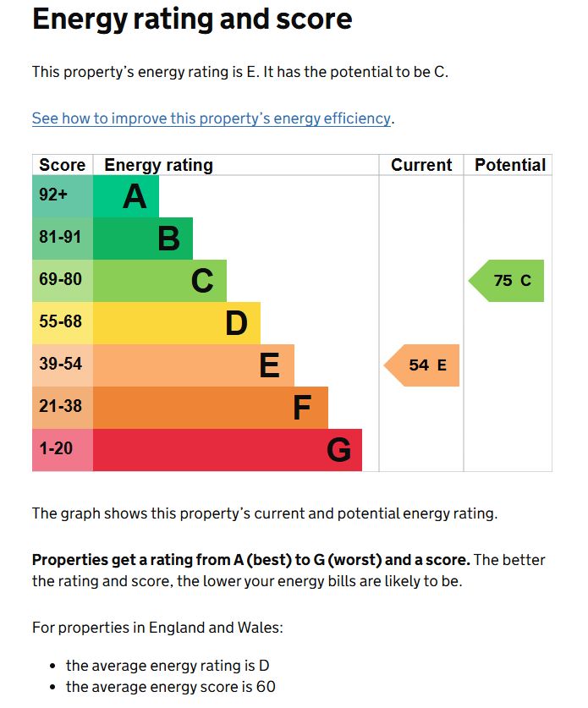
Task: Click the current rating 54 E arrow
Action: coord(423,365)
